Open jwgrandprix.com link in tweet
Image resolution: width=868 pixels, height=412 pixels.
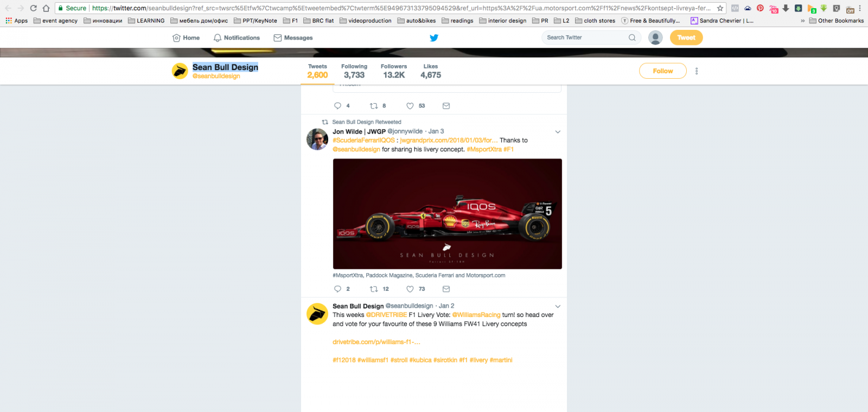pyautogui.click(x=449, y=140)
